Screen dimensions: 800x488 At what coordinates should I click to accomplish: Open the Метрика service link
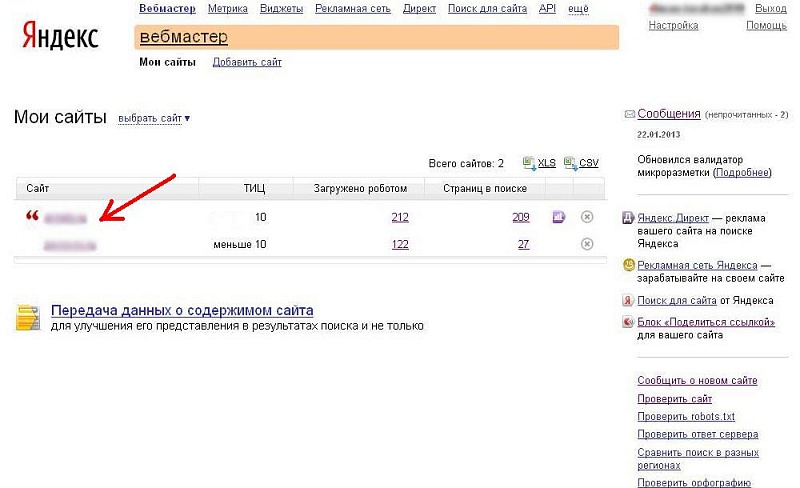pos(228,9)
